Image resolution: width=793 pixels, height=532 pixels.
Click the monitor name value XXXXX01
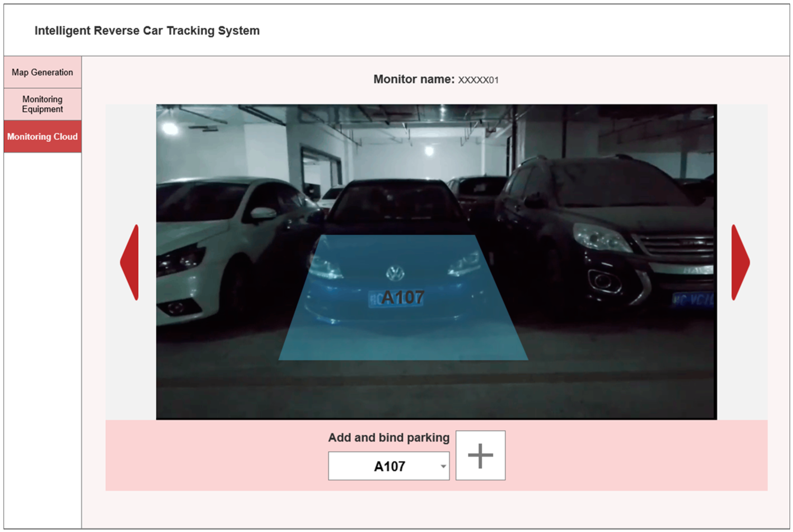point(478,80)
